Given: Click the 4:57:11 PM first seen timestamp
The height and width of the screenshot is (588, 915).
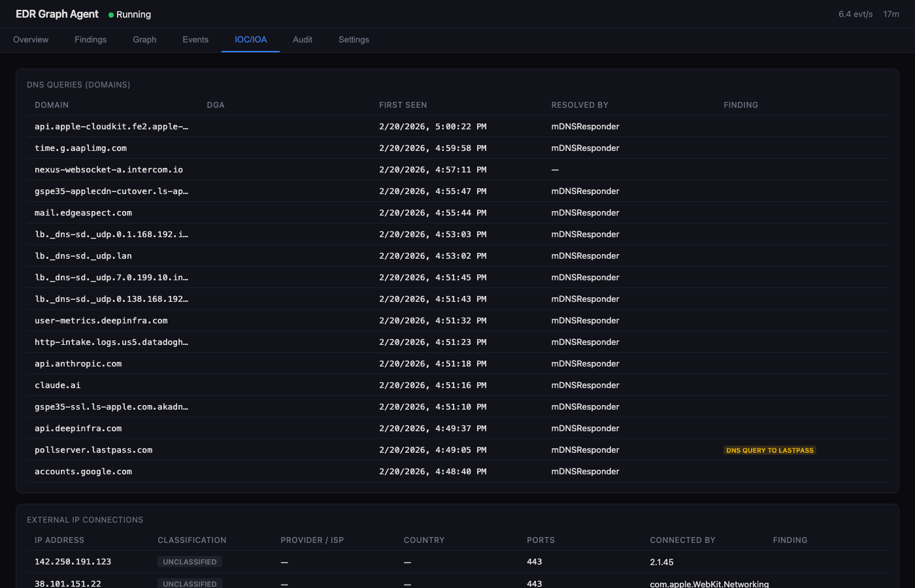Looking at the screenshot, I should 433,170.
